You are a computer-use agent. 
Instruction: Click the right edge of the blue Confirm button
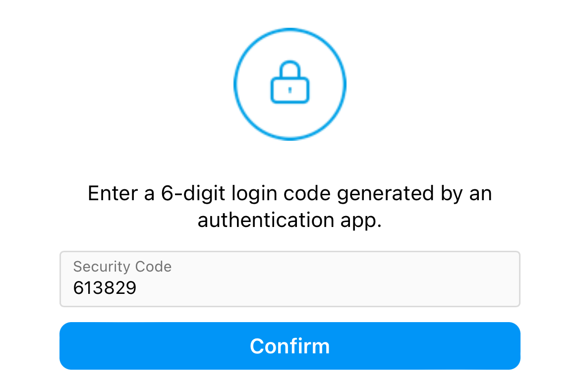point(514,346)
